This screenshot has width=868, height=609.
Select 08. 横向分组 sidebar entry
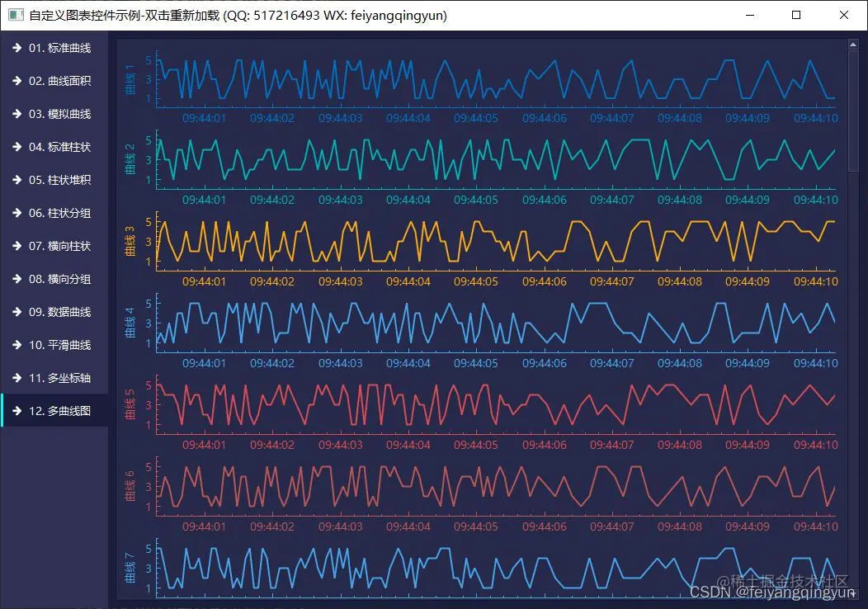(x=54, y=279)
